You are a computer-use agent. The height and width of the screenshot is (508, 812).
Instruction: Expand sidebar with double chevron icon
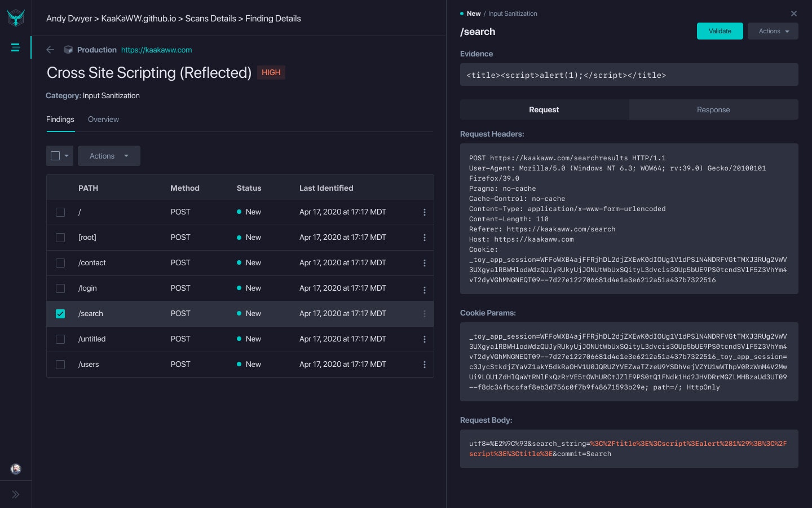tap(16, 494)
